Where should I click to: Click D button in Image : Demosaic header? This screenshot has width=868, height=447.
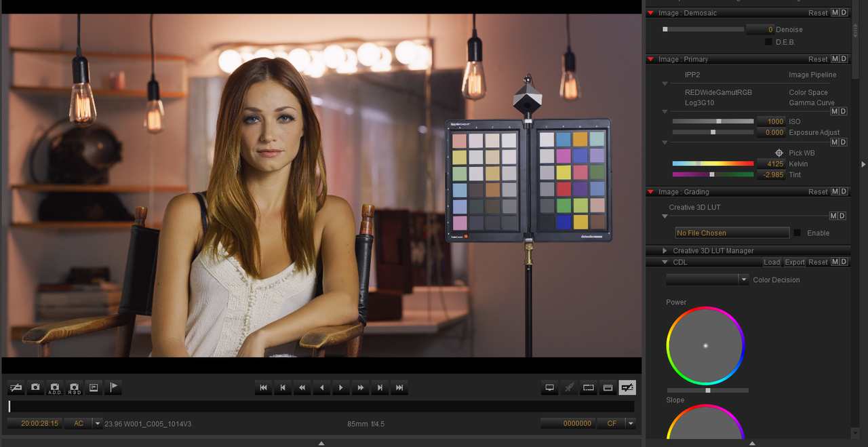pos(844,13)
